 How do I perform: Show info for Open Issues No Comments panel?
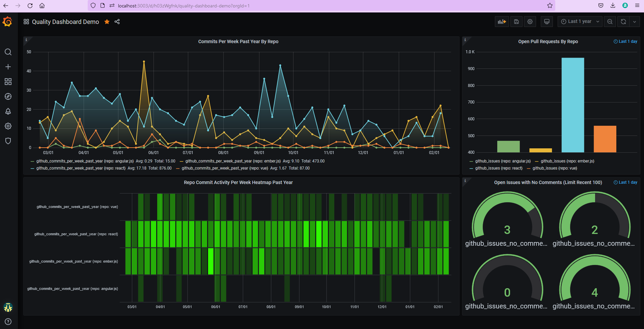coord(465,181)
